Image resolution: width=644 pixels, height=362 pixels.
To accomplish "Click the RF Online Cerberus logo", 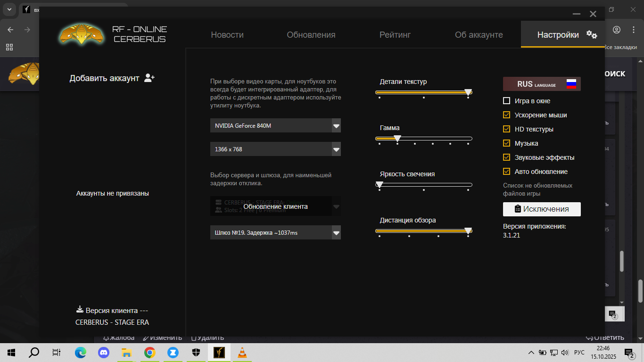I will click(x=81, y=34).
